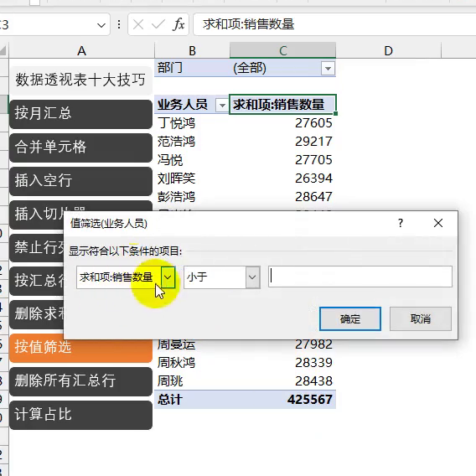Select the value 28339
The height and width of the screenshot is (476, 476).
coord(313,363)
